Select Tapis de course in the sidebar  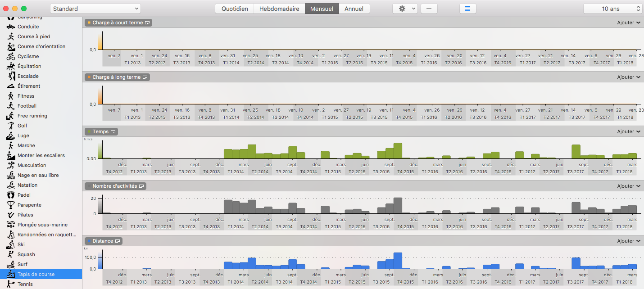pos(36,274)
